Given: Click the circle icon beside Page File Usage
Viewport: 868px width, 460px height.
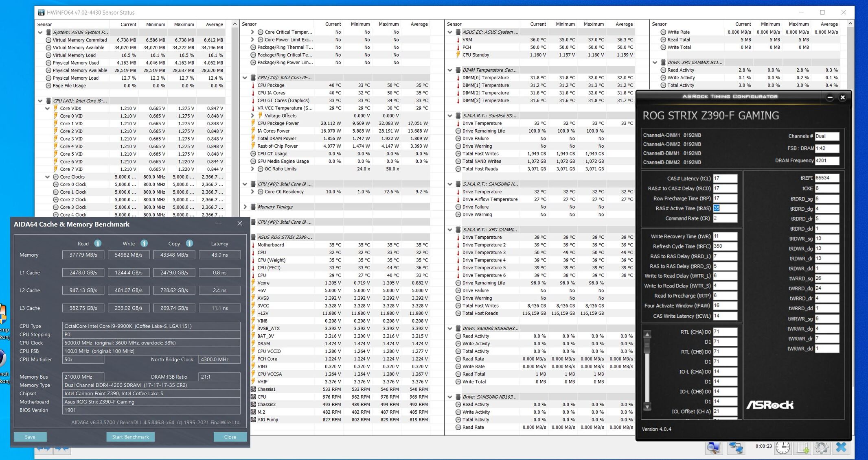Looking at the screenshot, I should tap(48, 86).
